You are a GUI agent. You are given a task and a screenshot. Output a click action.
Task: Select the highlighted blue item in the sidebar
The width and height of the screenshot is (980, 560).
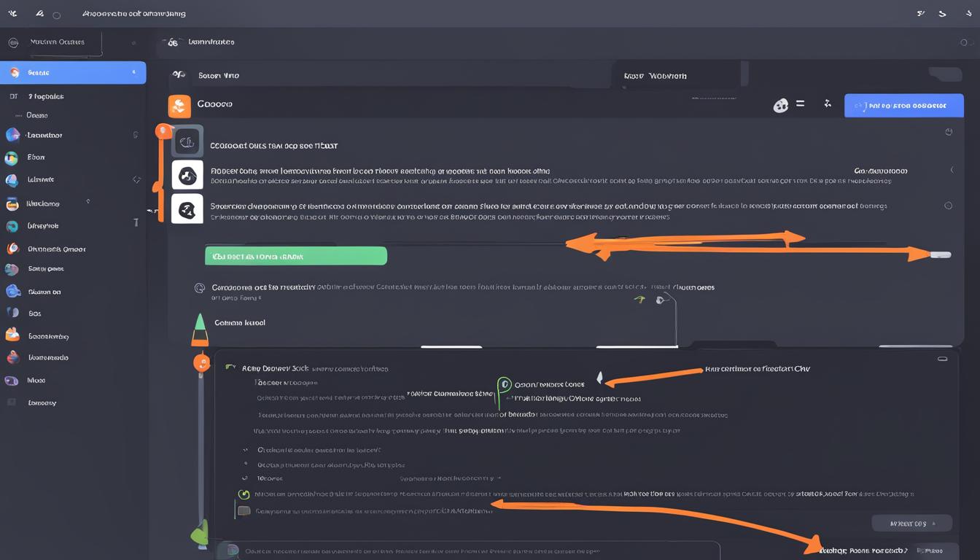click(x=73, y=72)
